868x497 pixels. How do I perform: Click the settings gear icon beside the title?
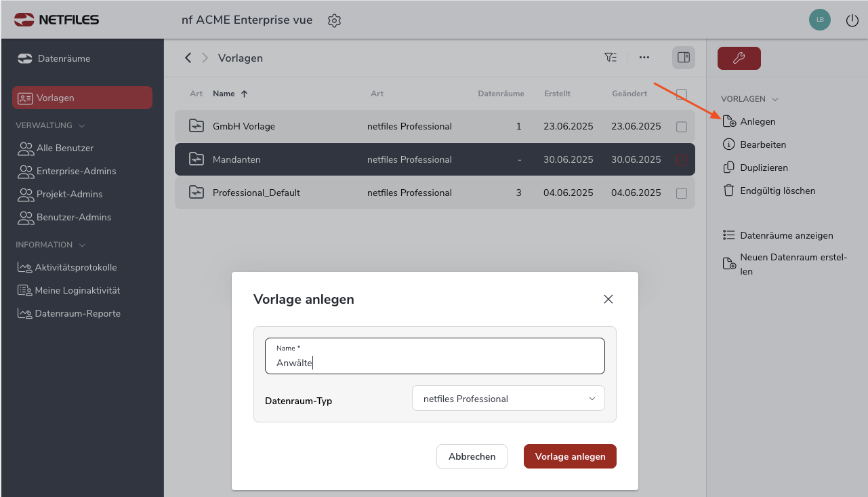pyautogui.click(x=334, y=20)
